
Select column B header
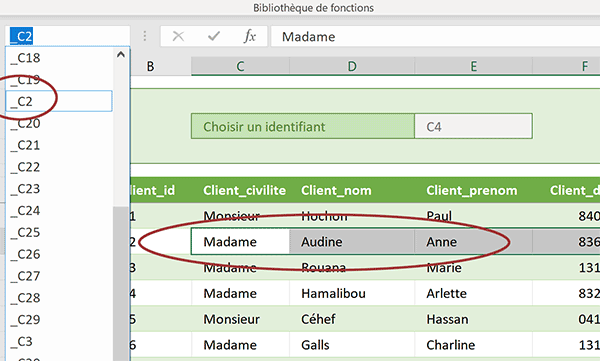(x=161, y=66)
